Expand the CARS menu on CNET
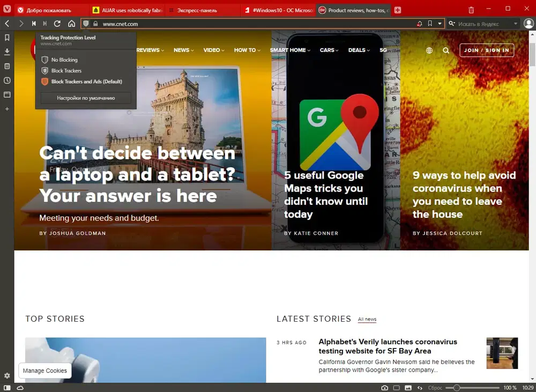 pyautogui.click(x=329, y=50)
